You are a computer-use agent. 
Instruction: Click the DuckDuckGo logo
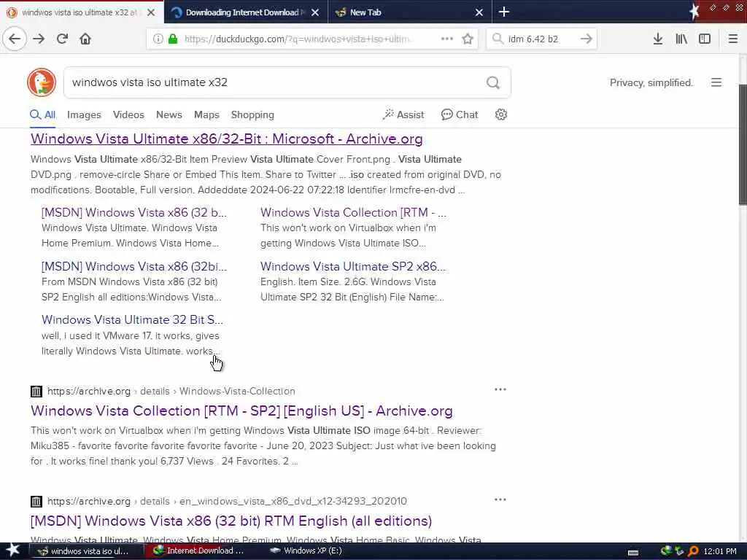42,82
